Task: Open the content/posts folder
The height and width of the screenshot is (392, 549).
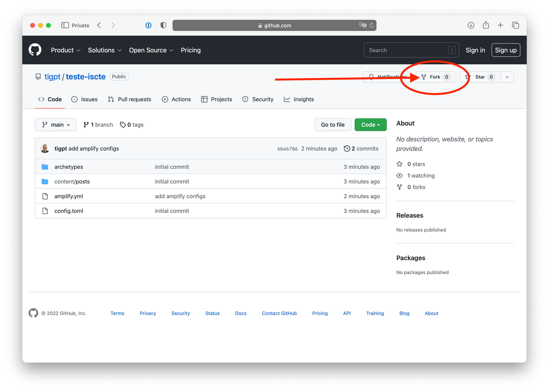Action: point(72,182)
